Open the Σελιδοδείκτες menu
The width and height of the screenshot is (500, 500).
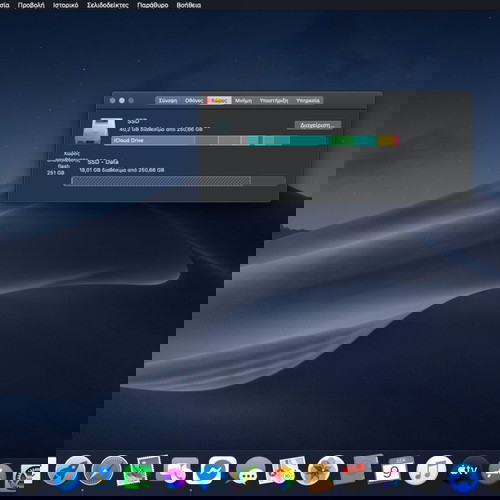[107, 5]
